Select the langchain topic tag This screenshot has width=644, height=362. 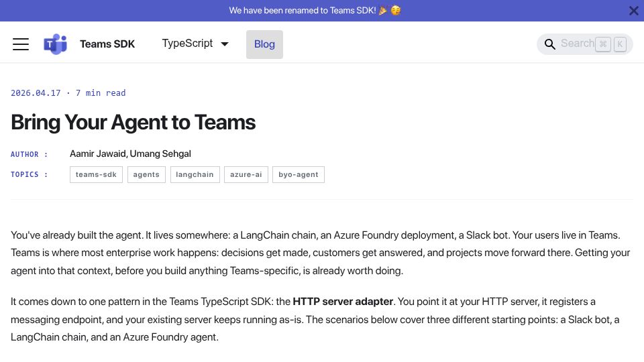195,174
